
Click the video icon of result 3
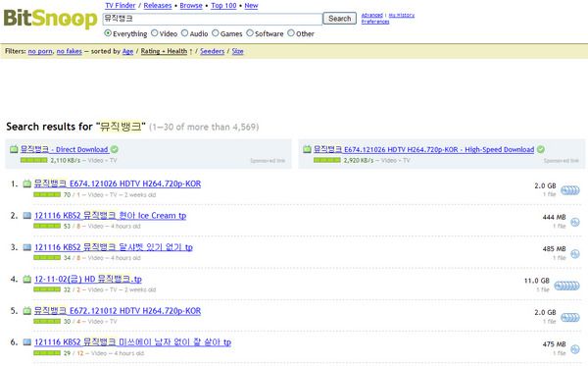coord(27,247)
